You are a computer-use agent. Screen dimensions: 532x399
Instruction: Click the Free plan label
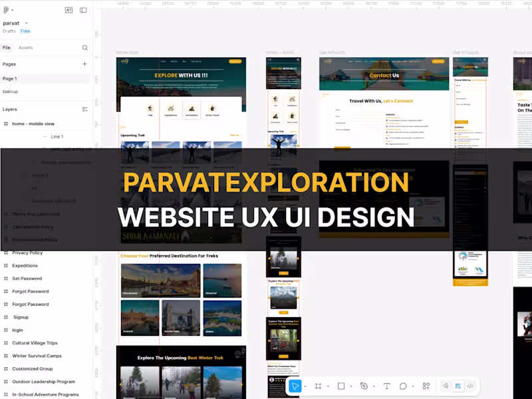(x=25, y=31)
